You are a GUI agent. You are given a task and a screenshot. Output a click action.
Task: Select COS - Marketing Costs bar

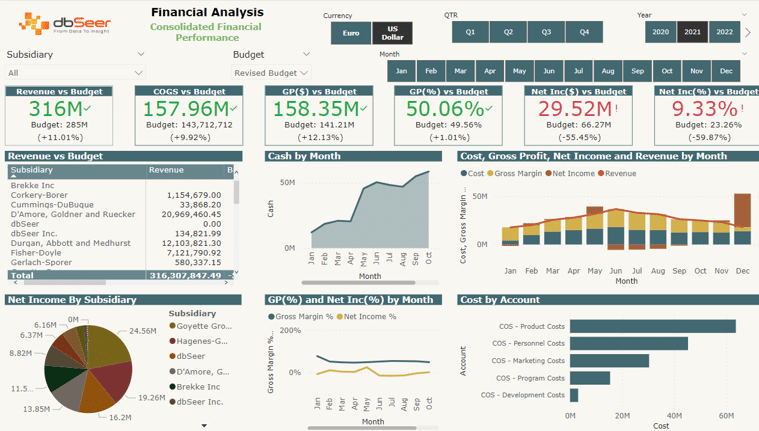click(609, 361)
